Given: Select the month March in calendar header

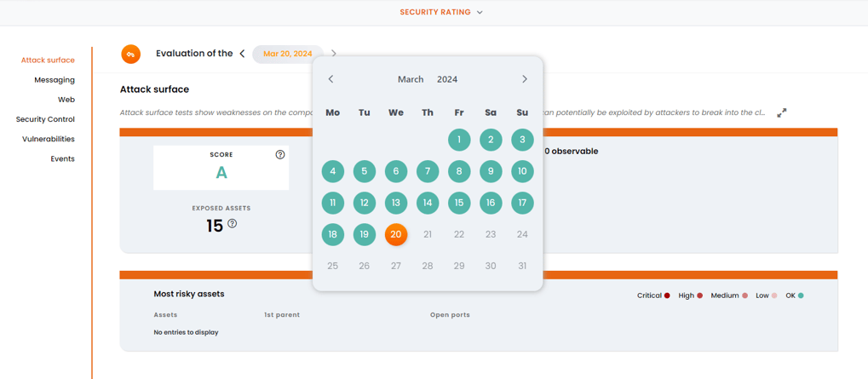Looking at the screenshot, I should click(411, 79).
